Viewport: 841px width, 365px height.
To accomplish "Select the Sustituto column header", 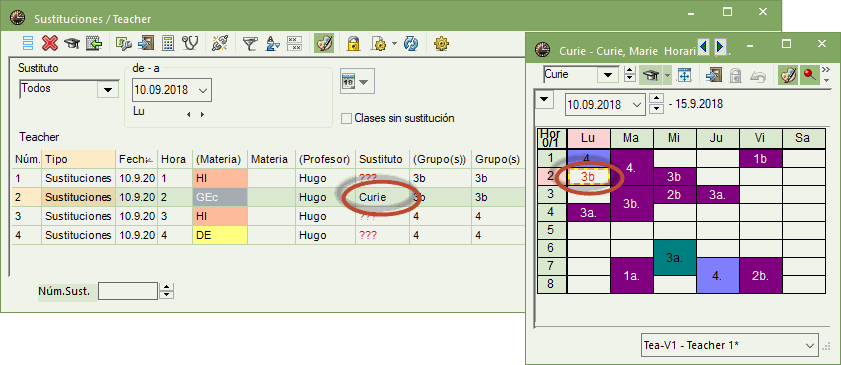I will 381,159.
